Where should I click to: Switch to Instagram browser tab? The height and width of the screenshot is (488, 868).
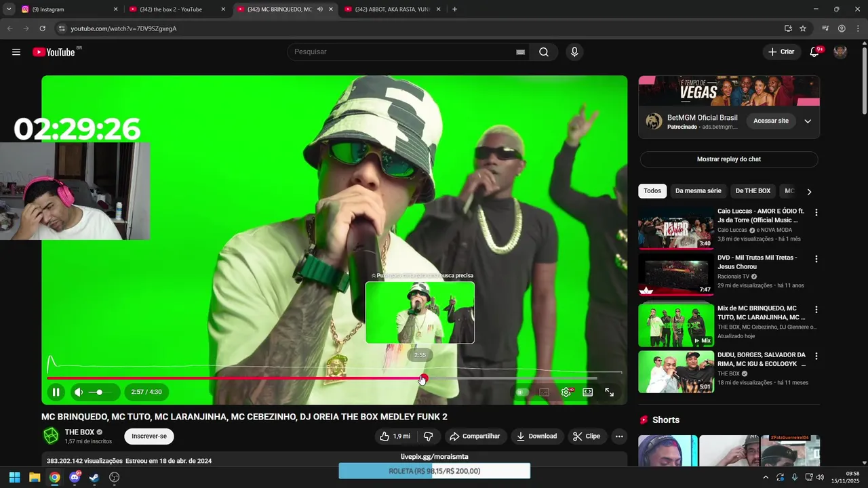[x=68, y=9]
